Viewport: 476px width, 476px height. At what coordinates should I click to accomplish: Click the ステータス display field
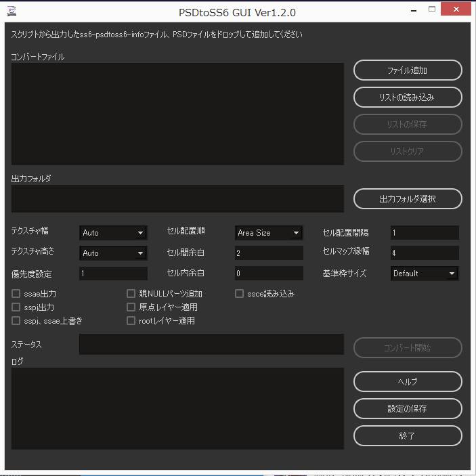tap(211, 344)
